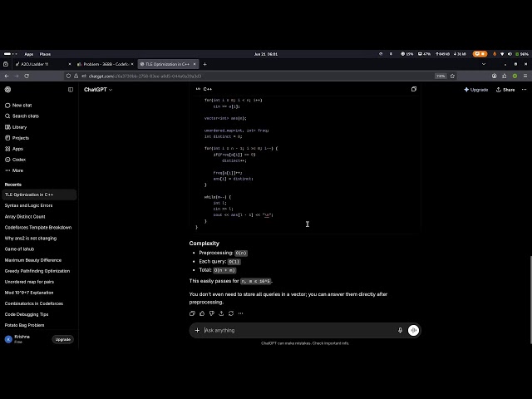Open TLE Optimization in C++ chat
Image resolution: width=532 pixels, height=399 pixels.
[39, 195]
